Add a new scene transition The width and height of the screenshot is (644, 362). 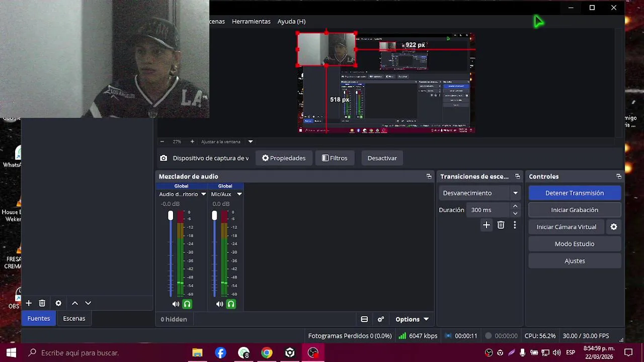486,225
